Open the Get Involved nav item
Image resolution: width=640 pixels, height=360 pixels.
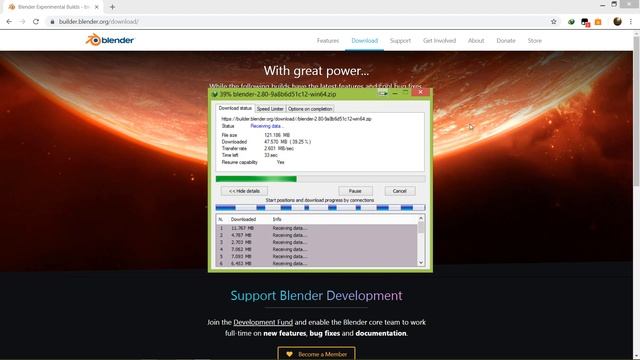439,41
